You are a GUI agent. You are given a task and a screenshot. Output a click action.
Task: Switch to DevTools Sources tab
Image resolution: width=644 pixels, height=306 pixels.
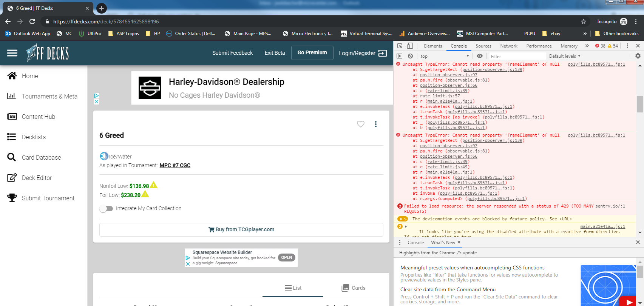(483, 46)
